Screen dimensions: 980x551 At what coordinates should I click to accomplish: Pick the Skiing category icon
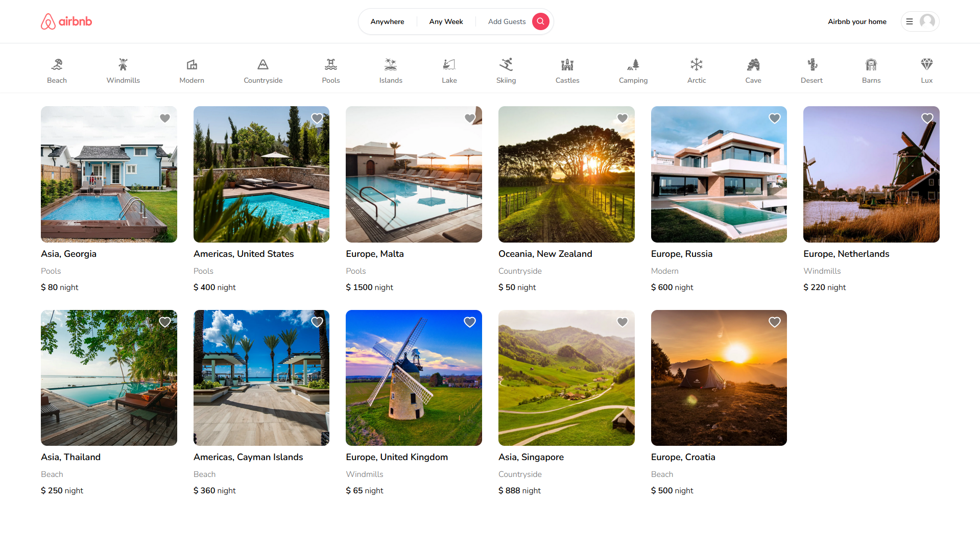click(x=506, y=65)
